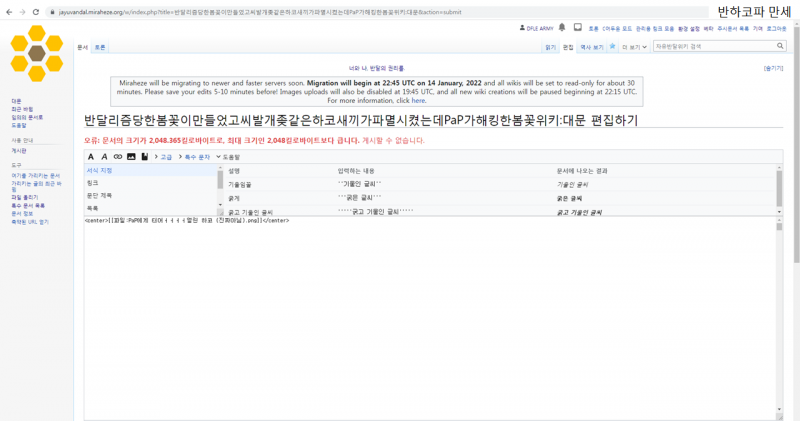The width and height of the screenshot is (800, 421).
Task: Select 목록 help category
Action: pyautogui.click(x=152, y=208)
